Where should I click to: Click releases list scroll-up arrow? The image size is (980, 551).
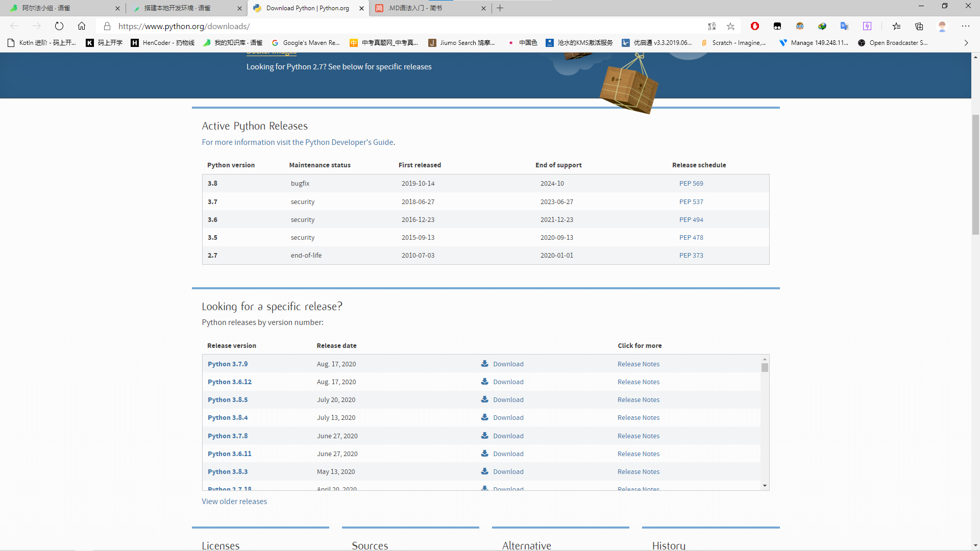[765, 359]
